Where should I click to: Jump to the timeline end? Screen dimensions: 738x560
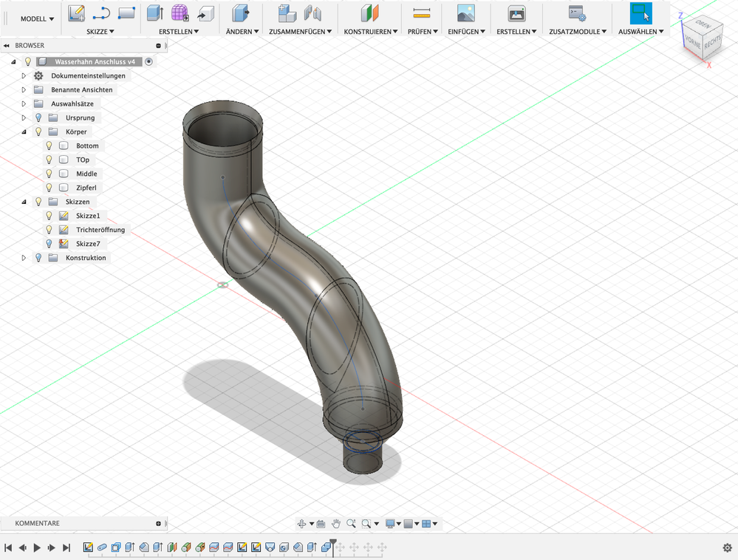[66, 547]
